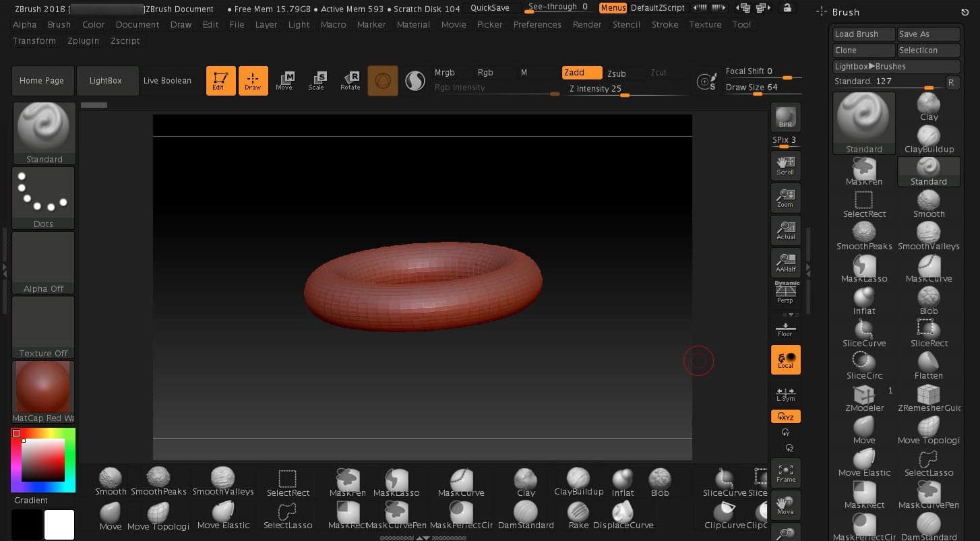Select the Inflat brush in Brush panel
980x541 pixels.
click(864, 300)
